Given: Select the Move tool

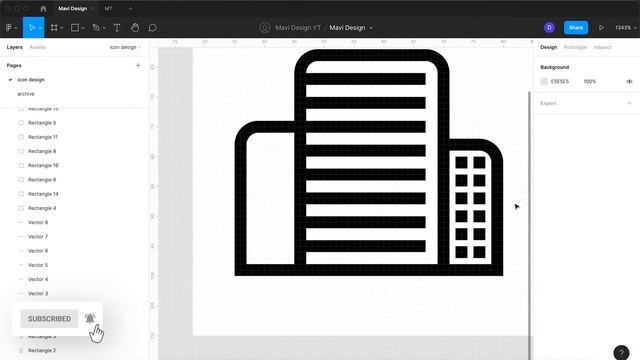Looking at the screenshot, I should click(32, 28).
